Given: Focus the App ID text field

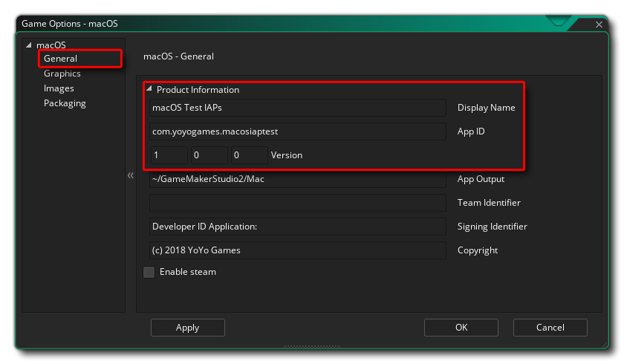Looking at the screenshot, I should [298, 131].
